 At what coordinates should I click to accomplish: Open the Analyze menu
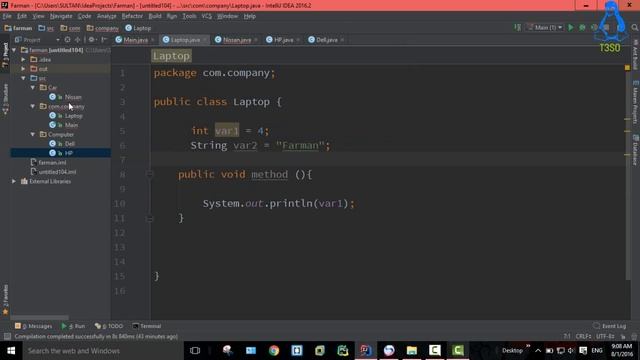(x=107, y=16)
